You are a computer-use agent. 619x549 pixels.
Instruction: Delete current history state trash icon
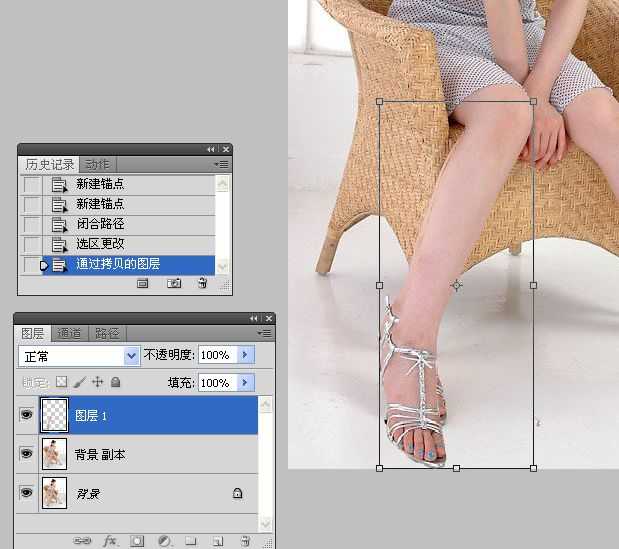(x=203, y=283)
